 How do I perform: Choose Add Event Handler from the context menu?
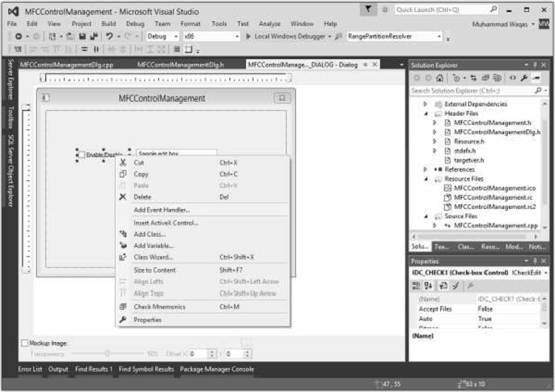[x=162, y=210]
